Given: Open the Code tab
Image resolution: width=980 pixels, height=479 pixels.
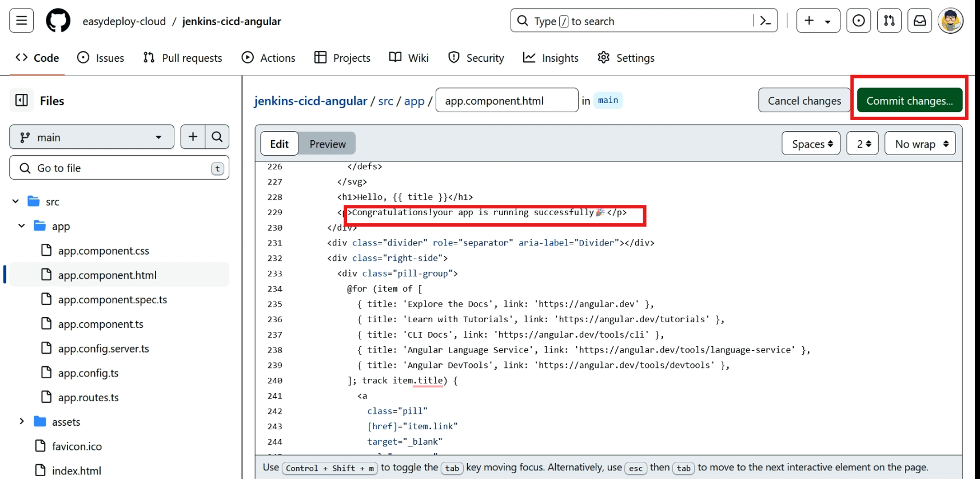Looking at the screenshot, I should point(37,58).
